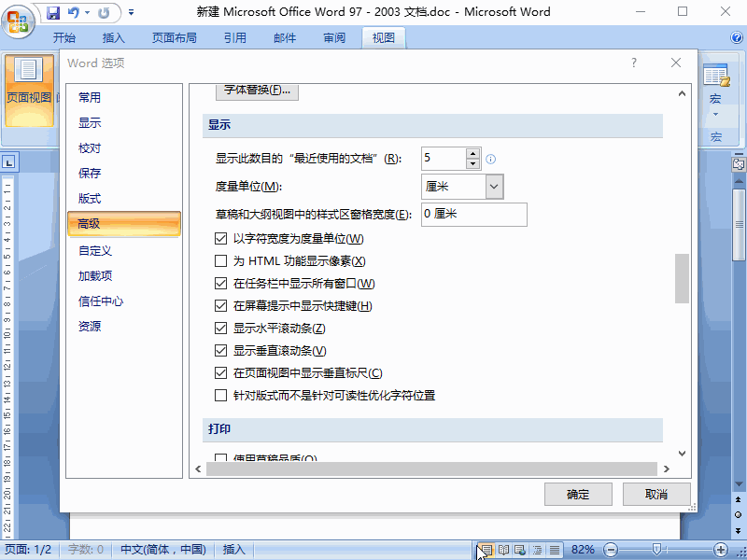Click the dialog help question mark
The image size is (747, 560).
(634, 63)
